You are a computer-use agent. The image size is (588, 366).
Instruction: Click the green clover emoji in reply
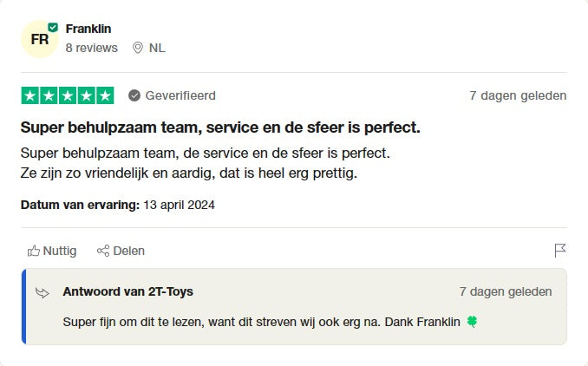(x=472, y=322)
